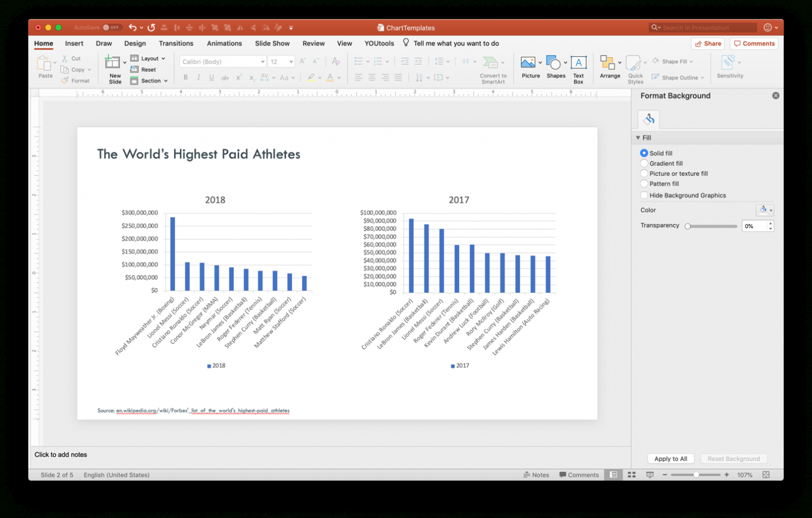The image size is (812, 518).
Task: Click the Paste clipboard icon
Action: (x=44, y=63)
